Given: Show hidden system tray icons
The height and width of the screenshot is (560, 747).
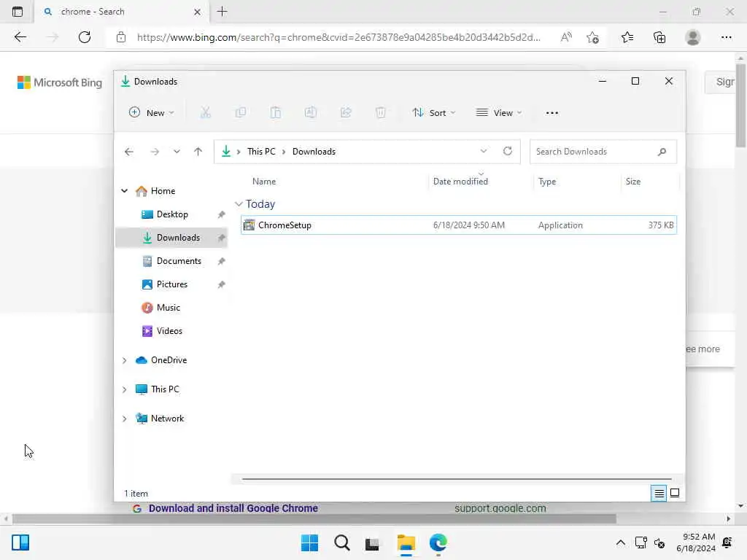Looking at the screenshot, I should tap(620, 542).
